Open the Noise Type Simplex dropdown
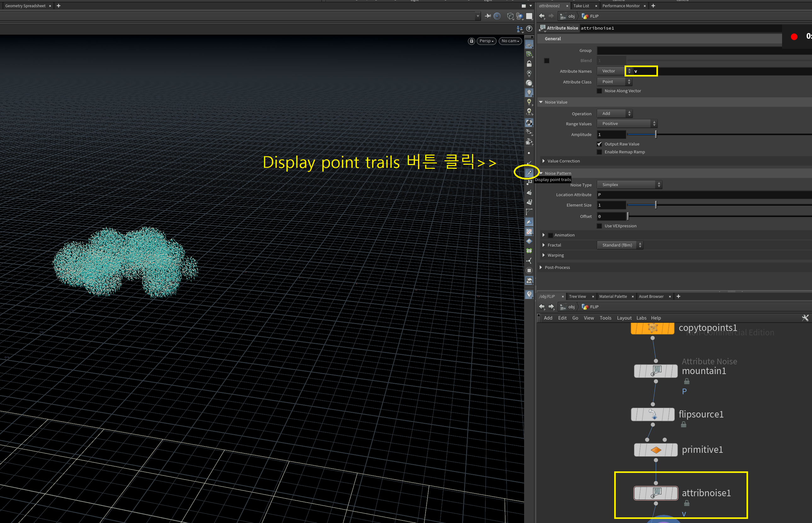 click(x=629, y=185)
